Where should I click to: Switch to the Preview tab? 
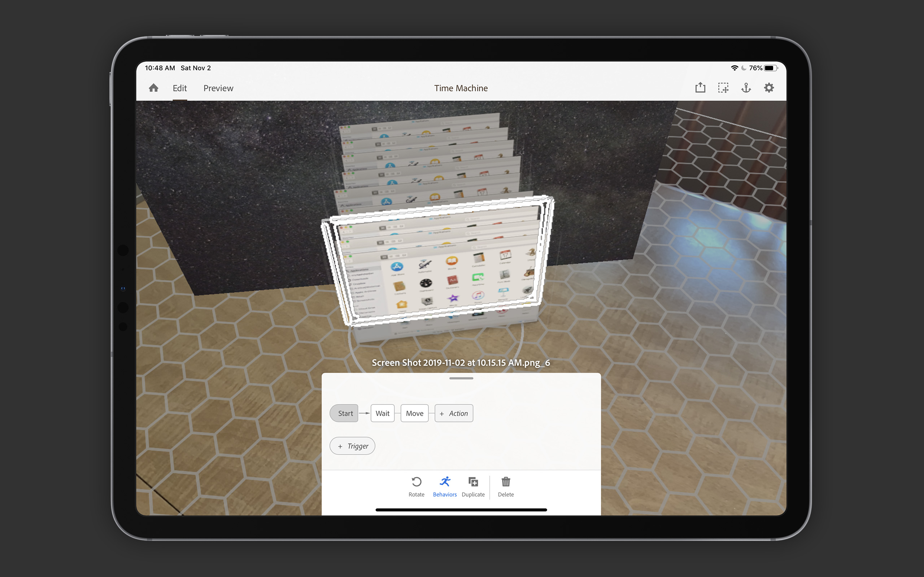coord(218,88)
